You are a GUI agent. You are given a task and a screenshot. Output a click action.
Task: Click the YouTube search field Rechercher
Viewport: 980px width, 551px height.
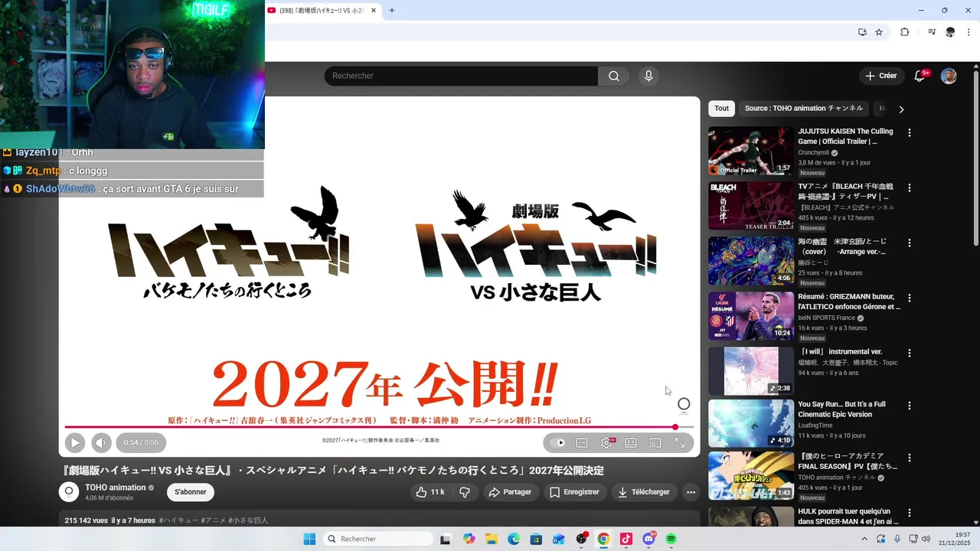[461, 76]
